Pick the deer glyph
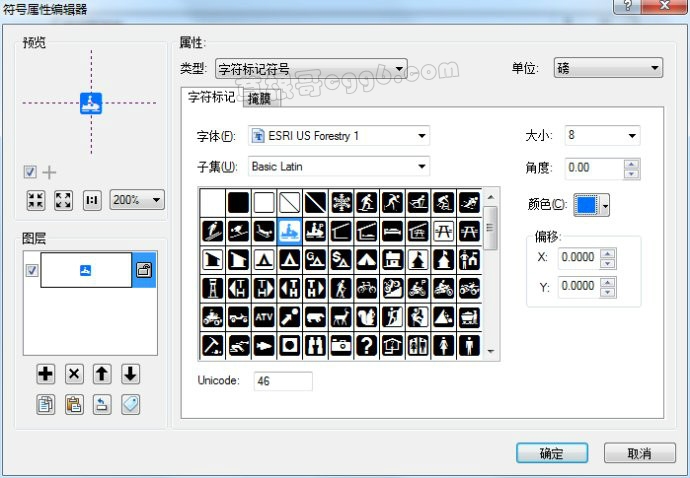 341,317
